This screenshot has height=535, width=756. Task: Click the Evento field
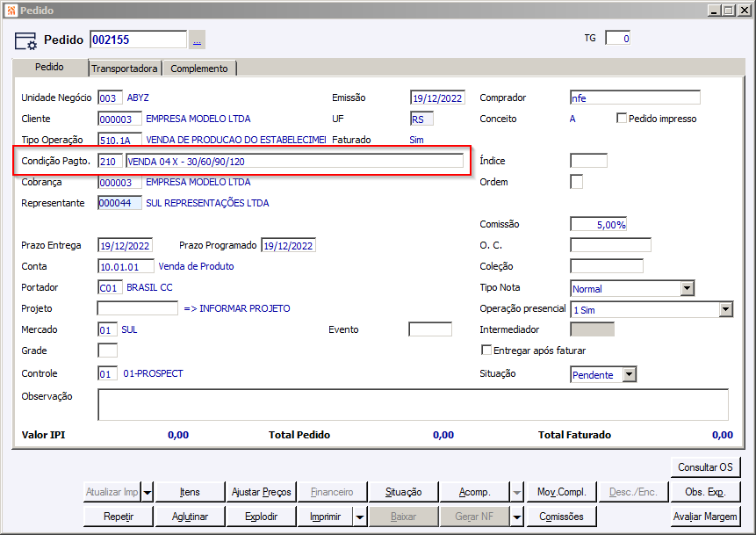[x=430, y=329]
